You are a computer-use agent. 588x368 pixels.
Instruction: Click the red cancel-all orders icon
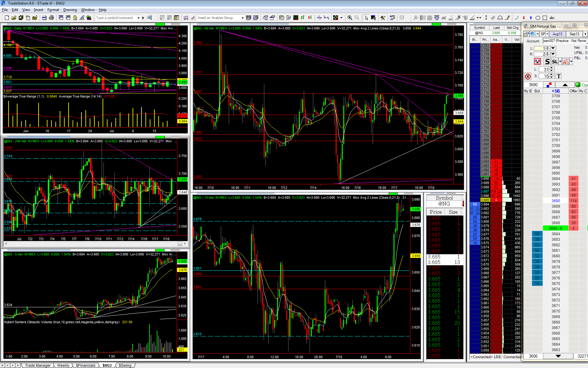[528, 76]
